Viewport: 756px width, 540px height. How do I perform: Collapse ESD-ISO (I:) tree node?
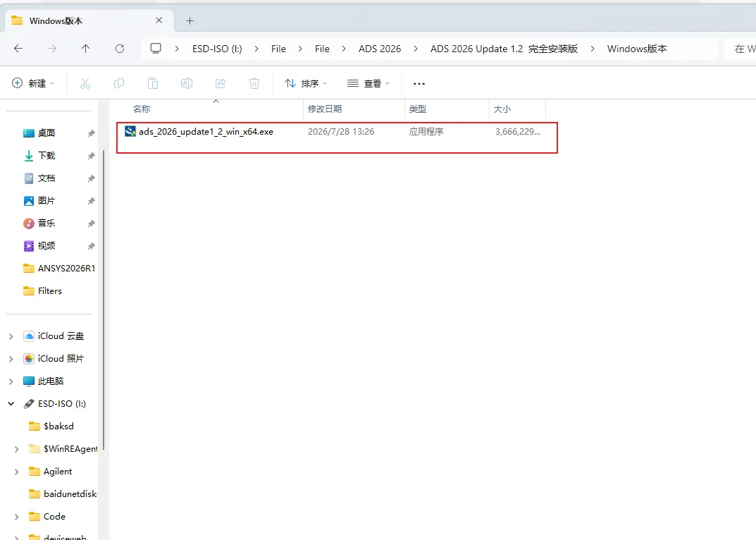click(x=11, y=404)
